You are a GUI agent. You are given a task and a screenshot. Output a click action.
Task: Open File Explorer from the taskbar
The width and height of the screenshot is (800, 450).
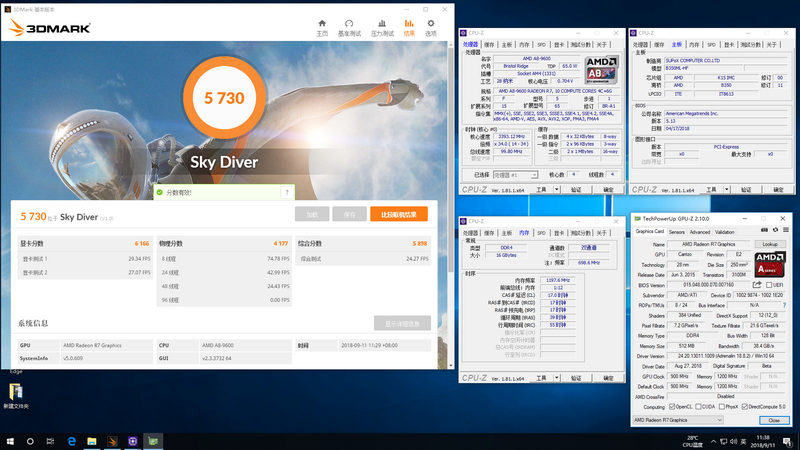pyautogui.click(x=92, y=441)
